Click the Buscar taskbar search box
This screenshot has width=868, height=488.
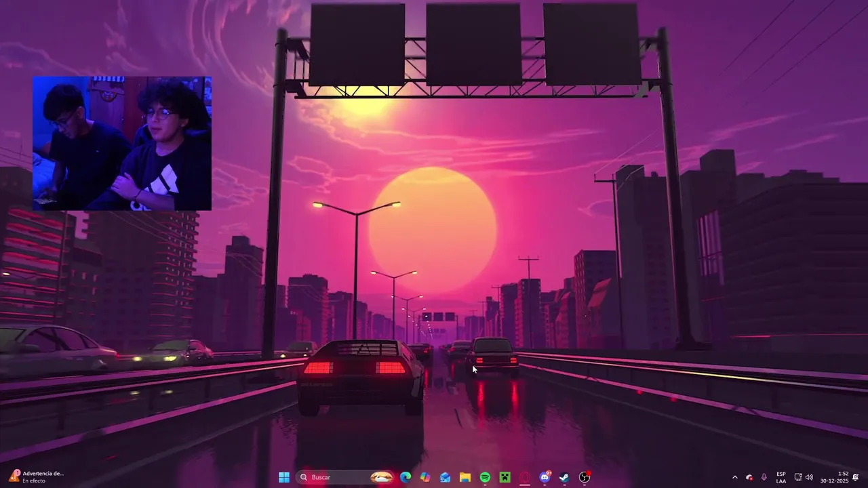[x=347, y=477]
